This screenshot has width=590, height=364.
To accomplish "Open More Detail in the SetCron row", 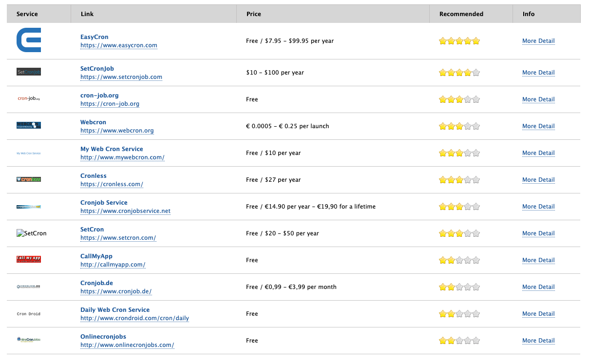I will pyautogui.click(x=538, y=233).
